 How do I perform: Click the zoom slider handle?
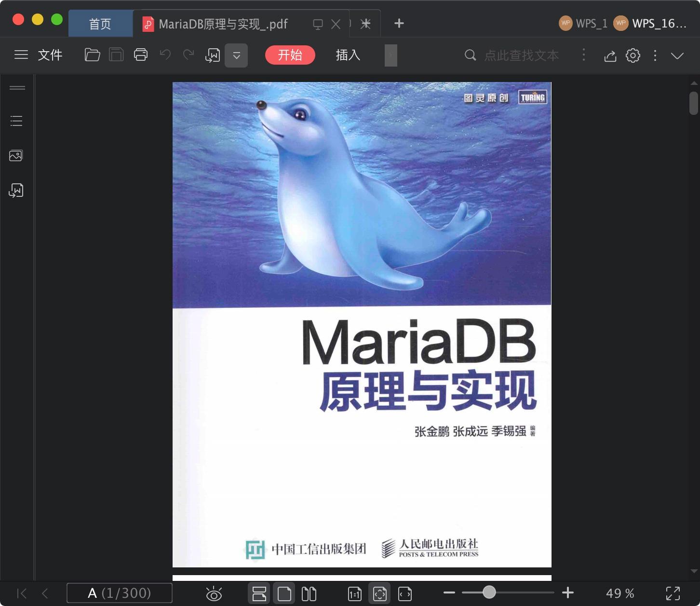pos(489,592)
